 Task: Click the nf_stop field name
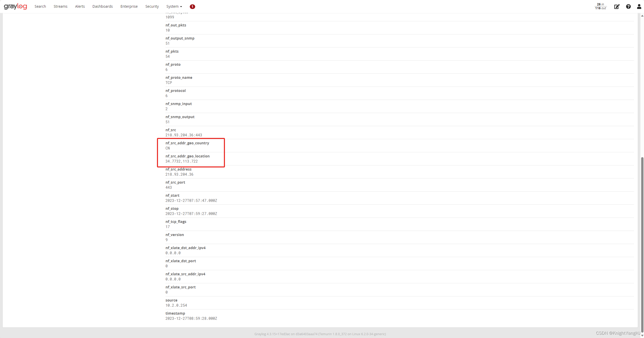pos(172,209)
